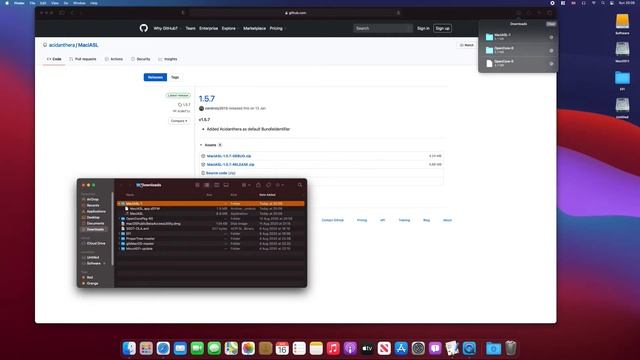Open FaceTime from the Dock
This screenshot has height=360, width=640.
click(197, 348)
